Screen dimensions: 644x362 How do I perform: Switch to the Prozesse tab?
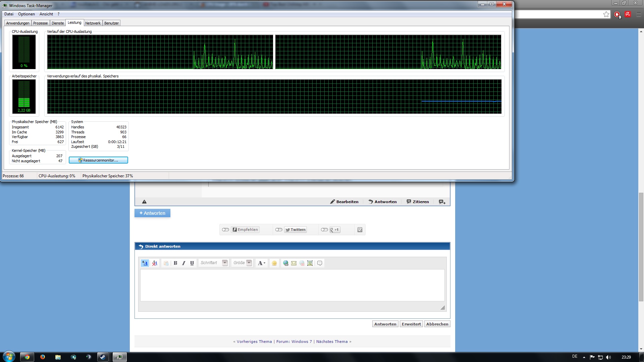tap(41, 23)
